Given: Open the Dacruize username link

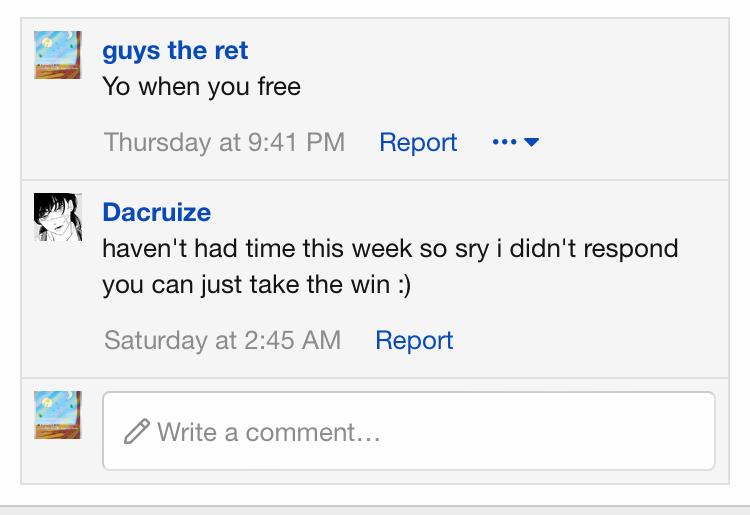Looking at the screenshot, I should pos(157,212).
